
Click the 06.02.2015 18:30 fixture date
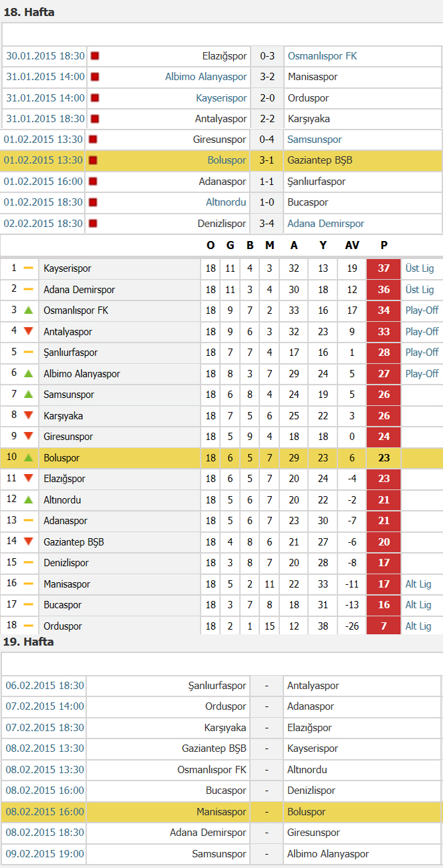point(45,686)
